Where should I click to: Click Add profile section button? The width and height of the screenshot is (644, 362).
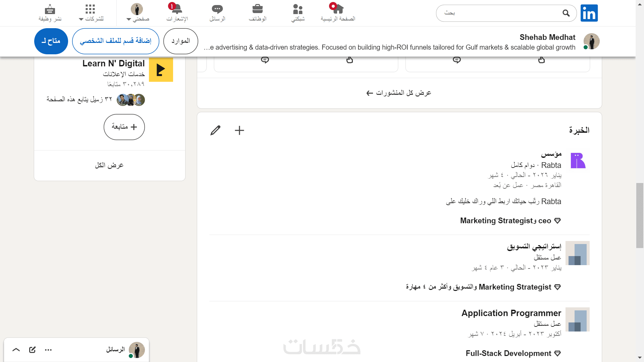tap(115, 41)
